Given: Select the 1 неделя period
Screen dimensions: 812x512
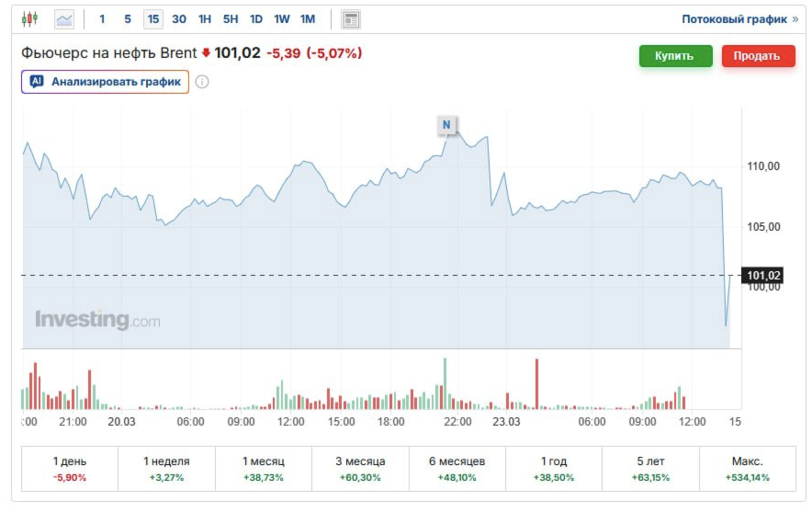Looking at the screenshot, I should pos(166,469).
